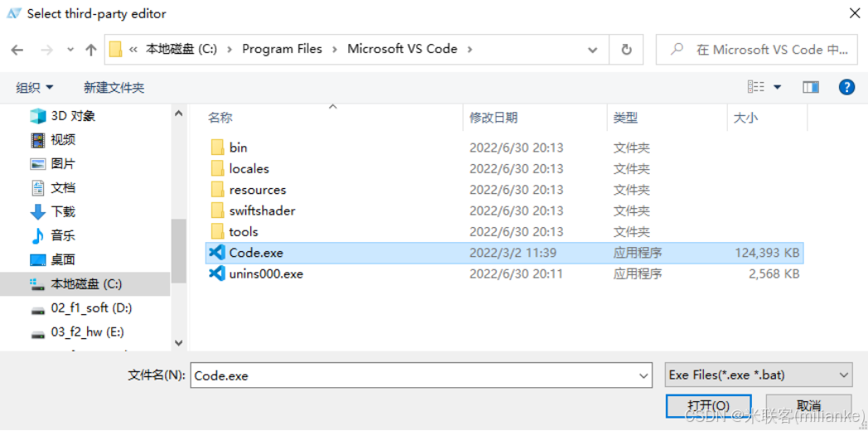
Task: Click the locales folder icon
Action: pos(217,169)
